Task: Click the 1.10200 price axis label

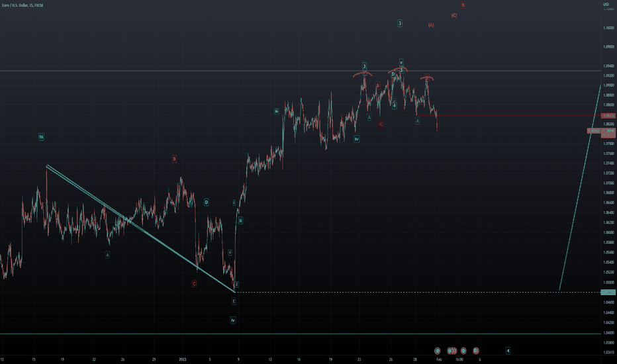Action: click(608, 28)
